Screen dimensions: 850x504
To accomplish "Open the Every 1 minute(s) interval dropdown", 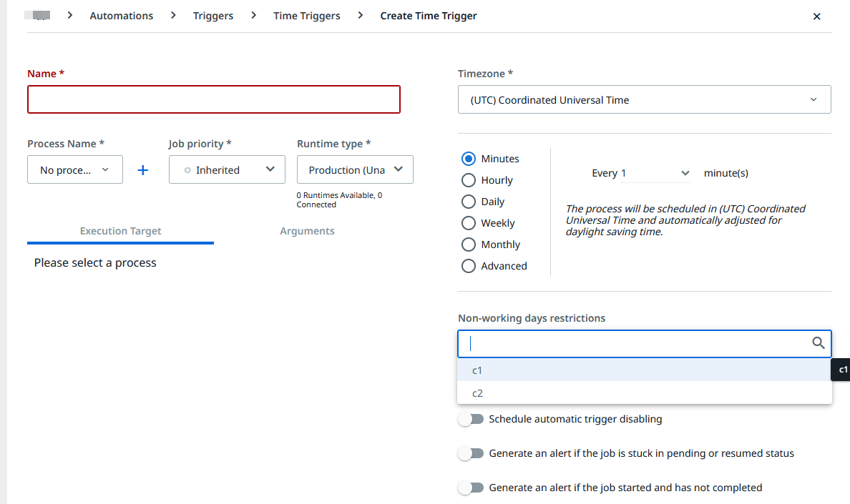I will (656, 173).
